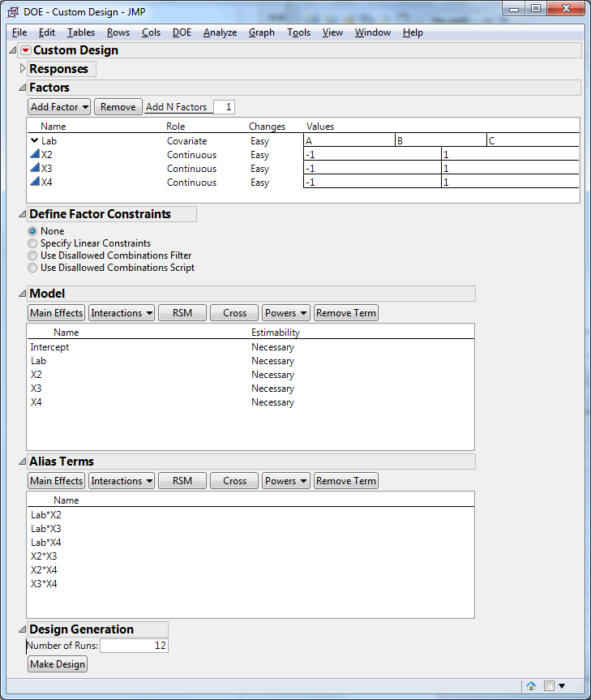The width and height of the screenshot is (591, 700).
Task: Click X2 low value cell -1
Action: pyautogui.click(x=372, y=154)
